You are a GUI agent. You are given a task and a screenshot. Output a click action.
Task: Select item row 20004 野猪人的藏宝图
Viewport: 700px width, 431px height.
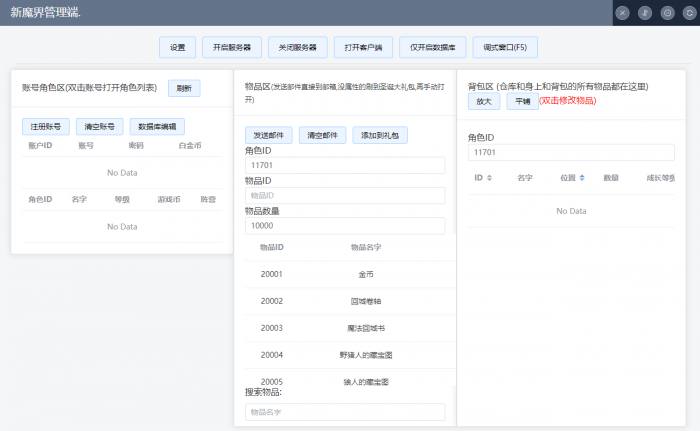pyautogui.click(x=350, y=355)
